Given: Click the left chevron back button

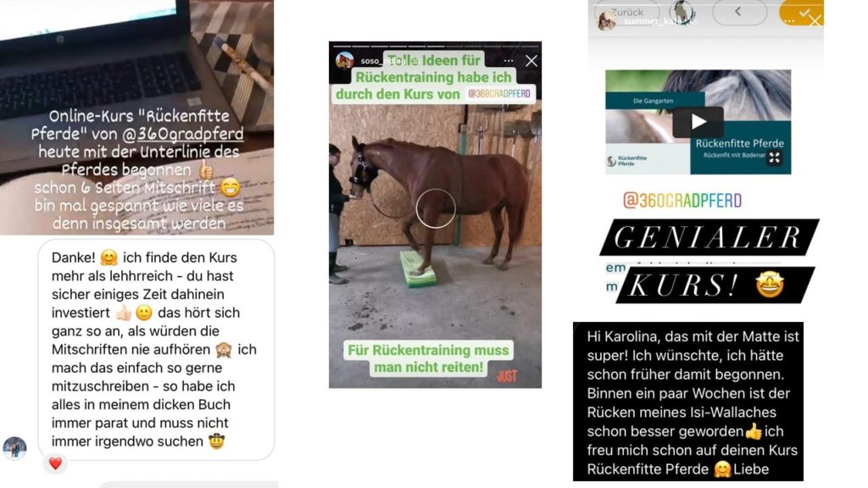Looking at the screenshot, I should pos(739,12).
